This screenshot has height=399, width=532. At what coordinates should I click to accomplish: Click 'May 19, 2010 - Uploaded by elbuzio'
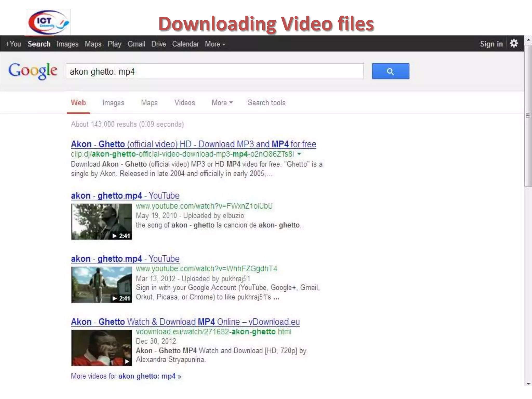190,216
